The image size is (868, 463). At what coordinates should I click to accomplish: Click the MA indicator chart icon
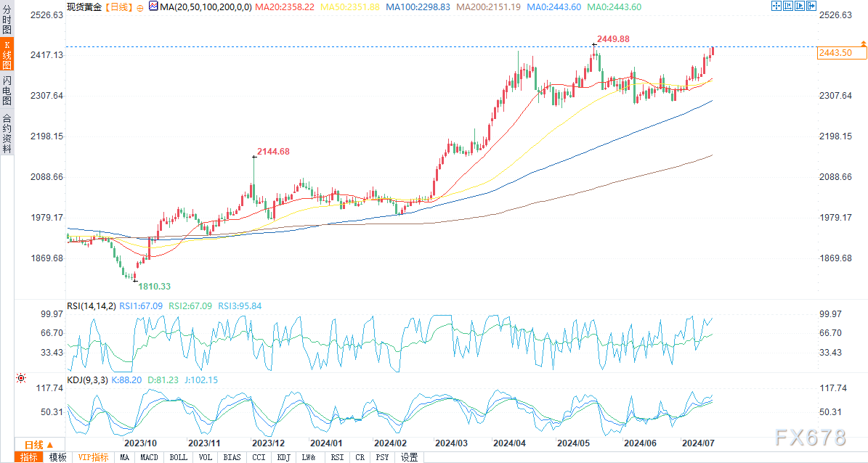pos(153,7)
